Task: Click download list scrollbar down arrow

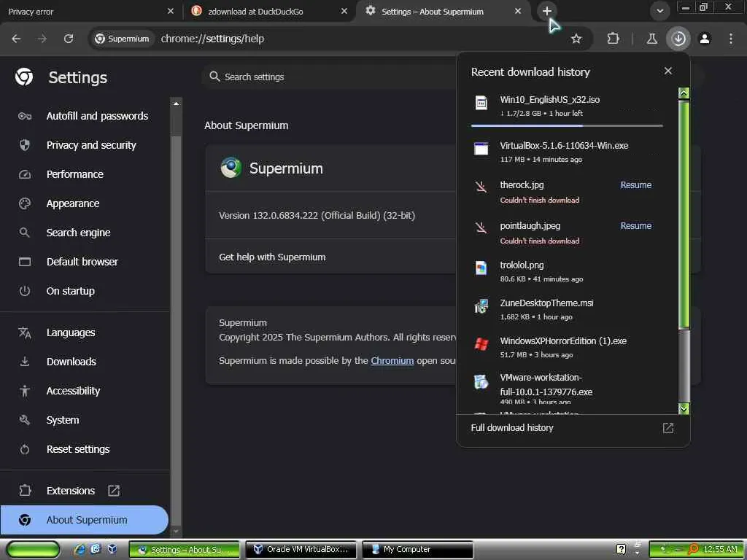Action: [684, 408]
